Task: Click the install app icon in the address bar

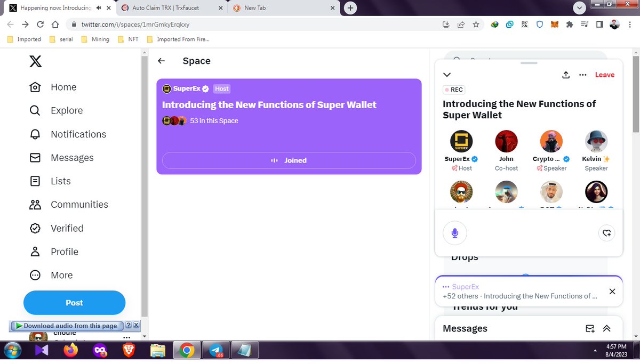Action: coord(446,25)
